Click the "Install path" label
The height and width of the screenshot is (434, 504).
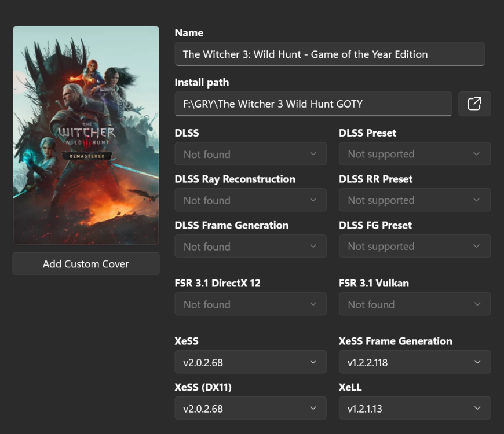[x=202, y=83]
